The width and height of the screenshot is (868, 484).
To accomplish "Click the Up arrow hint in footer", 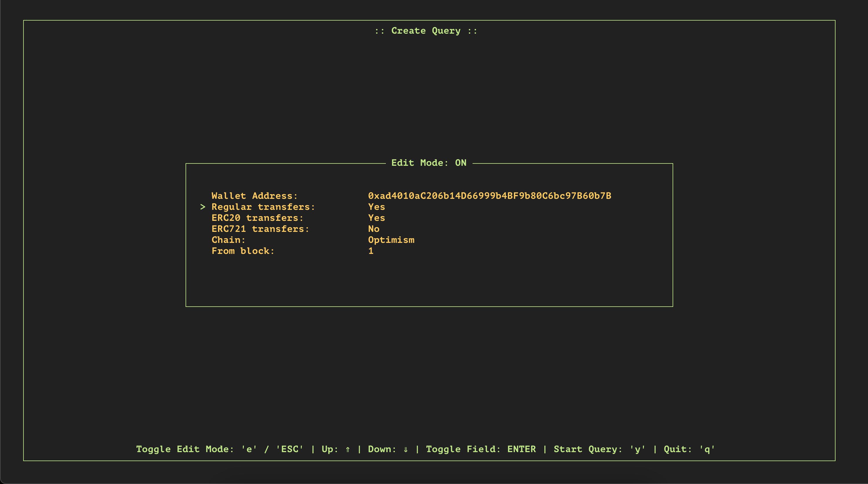I will pyautogui.click(x=336, y=449).
